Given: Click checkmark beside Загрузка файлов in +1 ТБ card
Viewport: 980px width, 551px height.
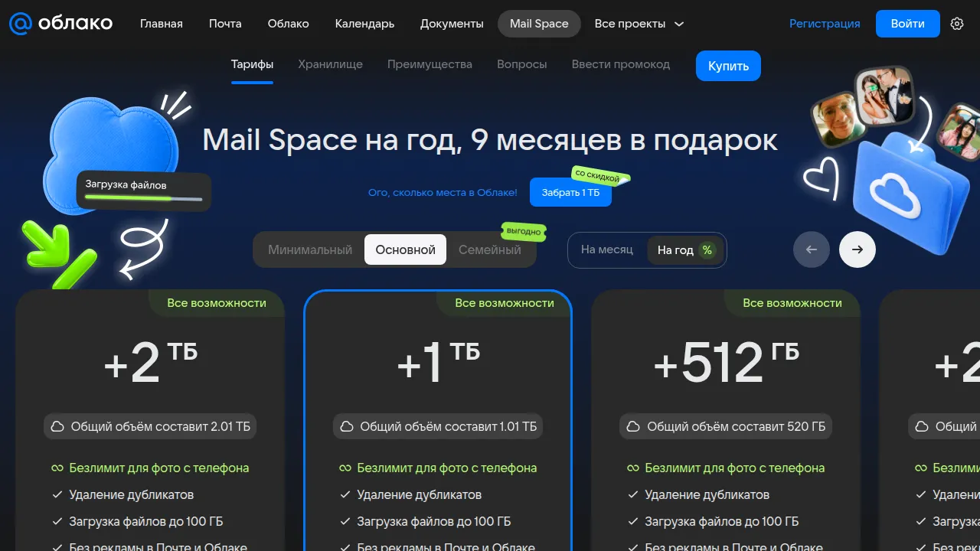Looking at the screenshot, I should pyautogui.click(x=345, y=522).
